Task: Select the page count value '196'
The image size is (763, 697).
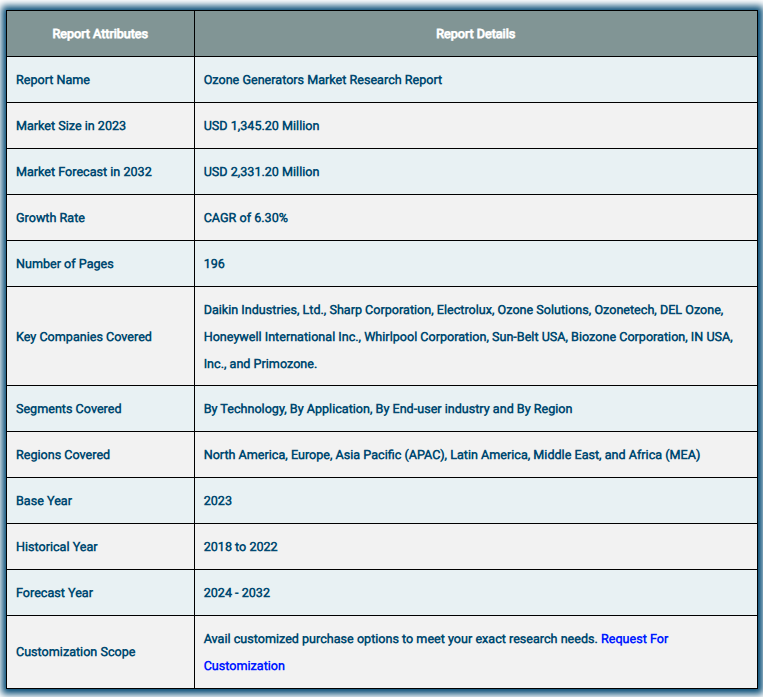Action: click(214, 264)
